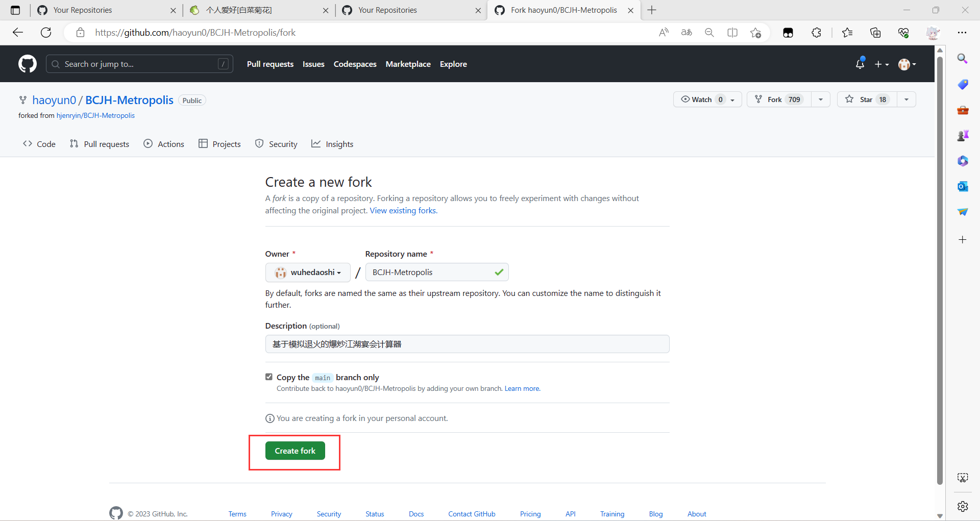Switch to the Projects tab

[219, 144]
